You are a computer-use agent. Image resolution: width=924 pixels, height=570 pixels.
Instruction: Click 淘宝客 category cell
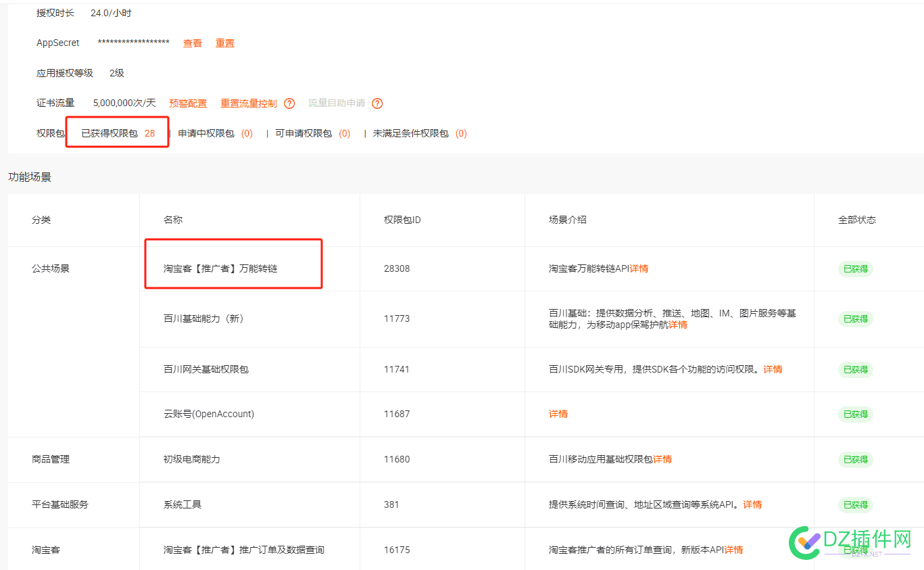[x=46, y=550]
